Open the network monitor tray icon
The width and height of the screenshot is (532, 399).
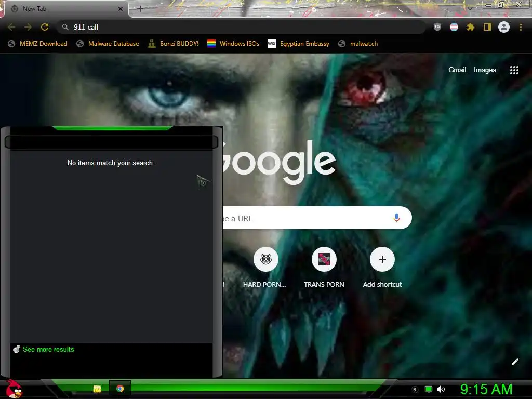tap(429, 389)
